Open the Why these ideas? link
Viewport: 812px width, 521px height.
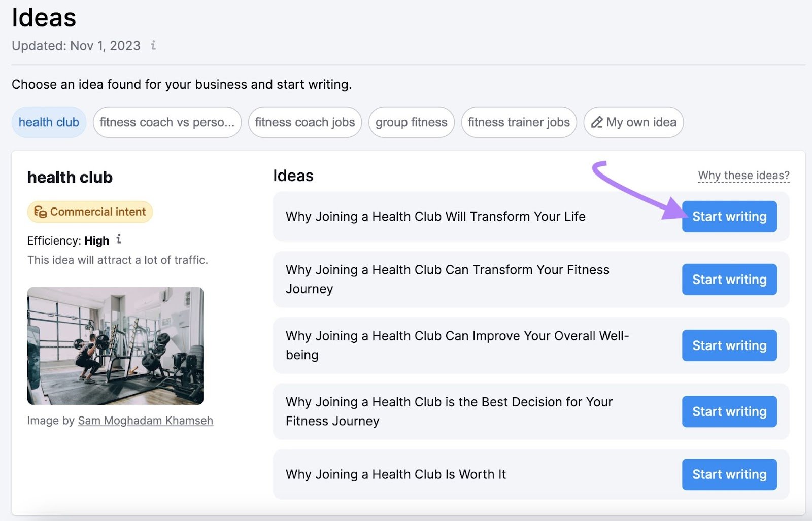744,175
